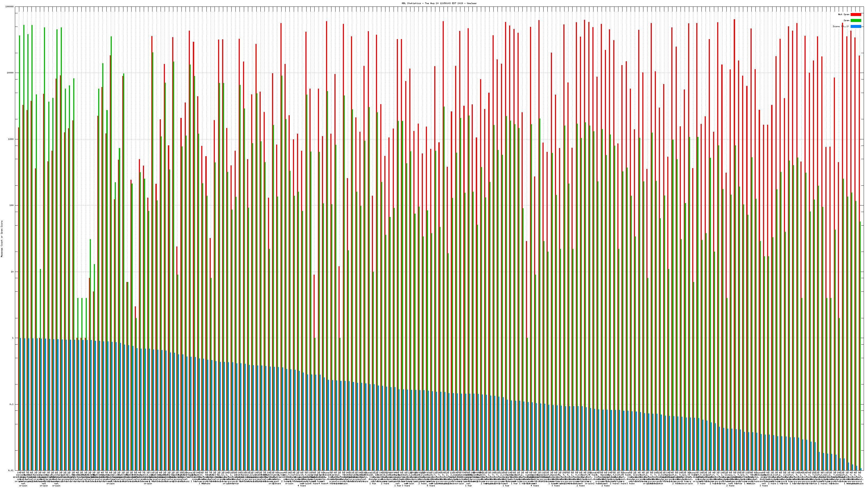This screenshot has height=488, width=868.
Task: Click the 'RBL Statistics' chart title
Action: pyautogui.click(x=439, y=3)
